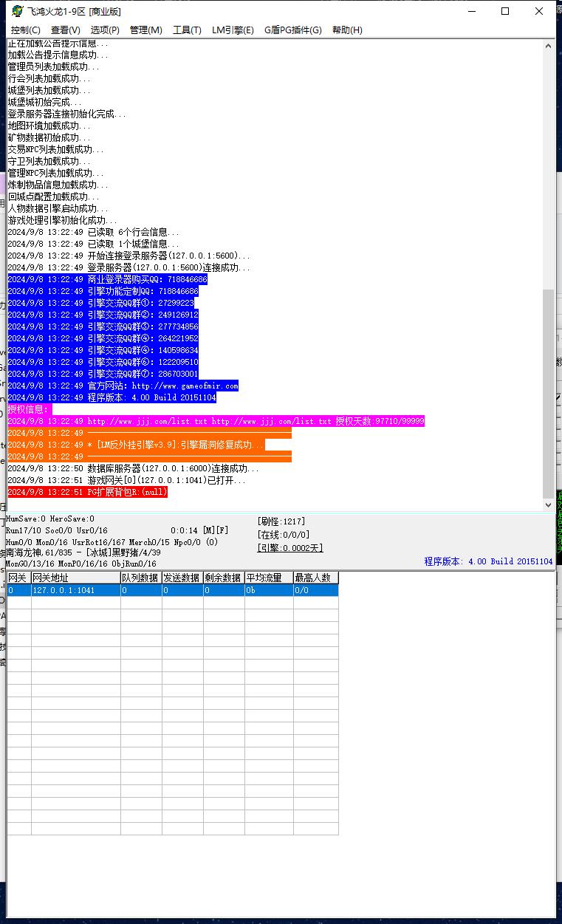562x924 pixels.
Task: Click the 引擎交流QQ群①: 27299223 line
Action: click(x=101, y=303)
